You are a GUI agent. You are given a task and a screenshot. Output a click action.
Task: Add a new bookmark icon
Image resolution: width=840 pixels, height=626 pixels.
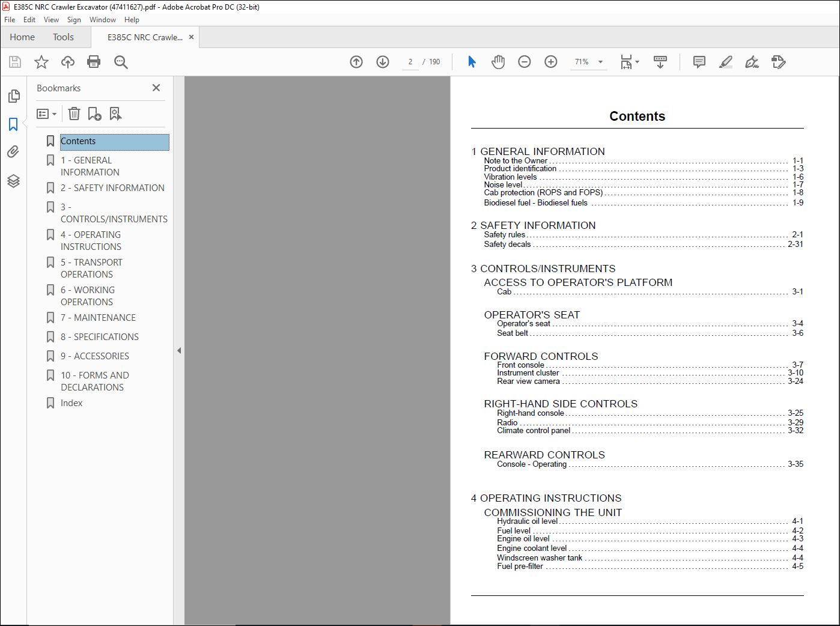pyautogui.click(x=94, y=114)
